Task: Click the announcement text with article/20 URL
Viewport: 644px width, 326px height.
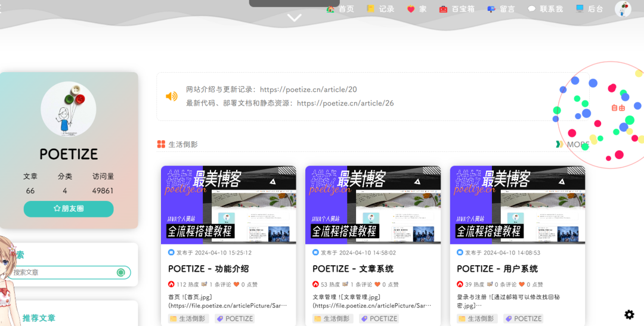Action: point(271,89)
